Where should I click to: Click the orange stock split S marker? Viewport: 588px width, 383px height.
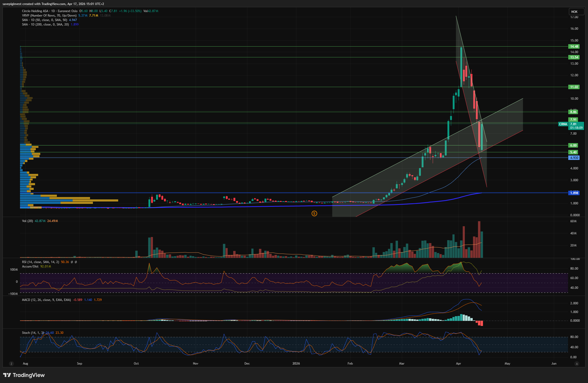314,213
